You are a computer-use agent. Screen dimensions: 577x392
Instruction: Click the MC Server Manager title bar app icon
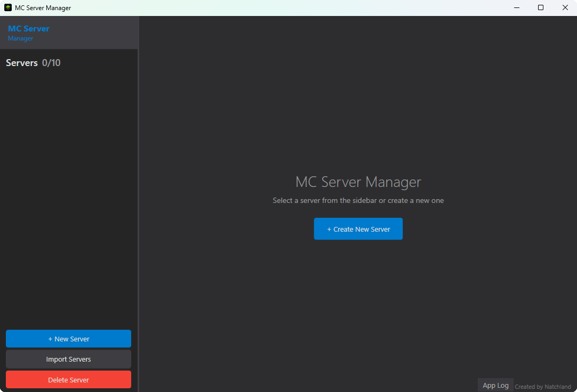coord(8,8)
